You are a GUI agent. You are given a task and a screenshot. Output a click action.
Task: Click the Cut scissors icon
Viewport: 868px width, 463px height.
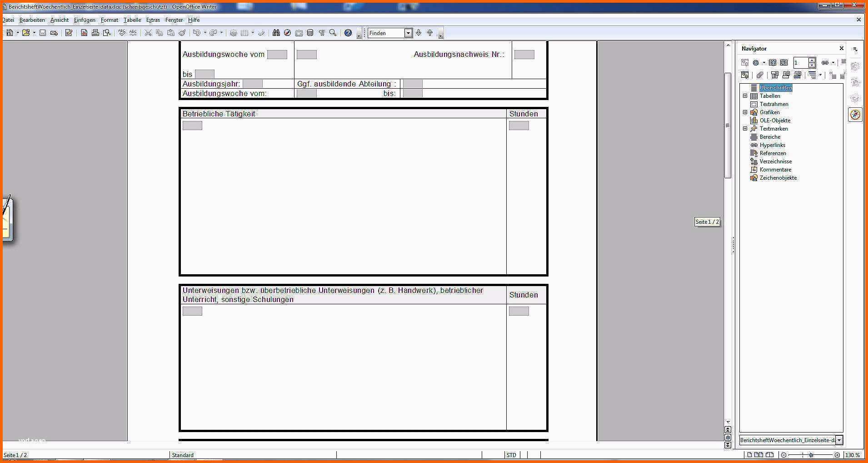(148, 33)
